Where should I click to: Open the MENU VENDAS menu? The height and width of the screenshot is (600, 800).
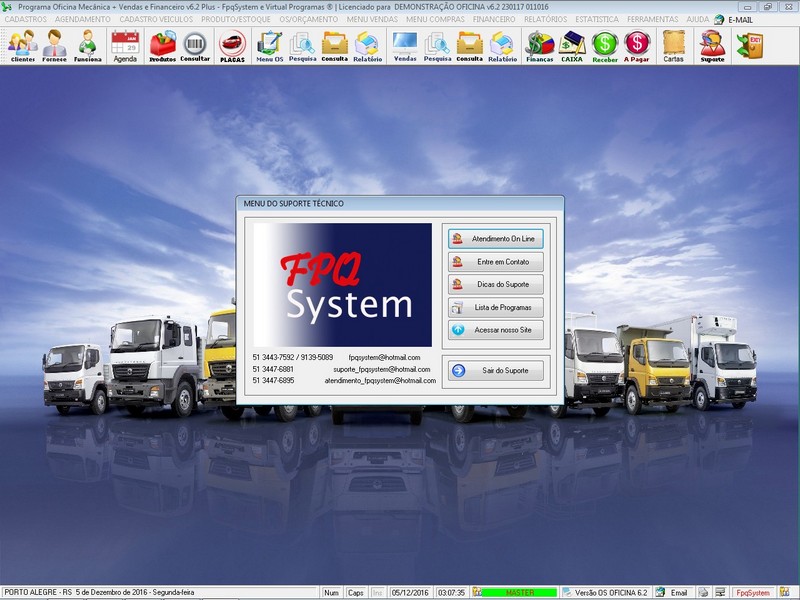372,19
